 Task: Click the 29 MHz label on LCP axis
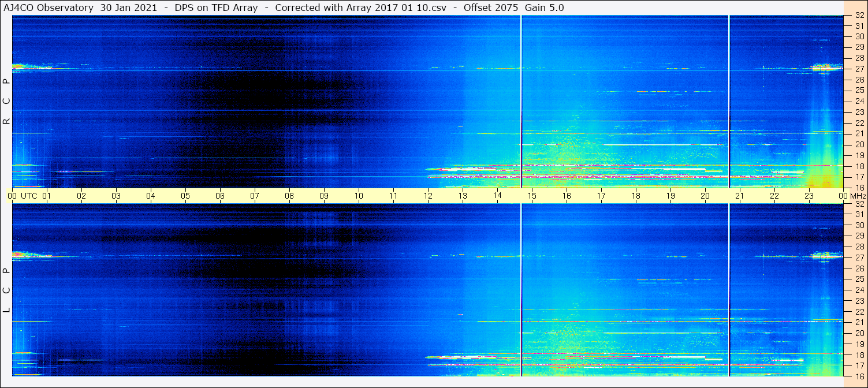(x=859, y=236)
